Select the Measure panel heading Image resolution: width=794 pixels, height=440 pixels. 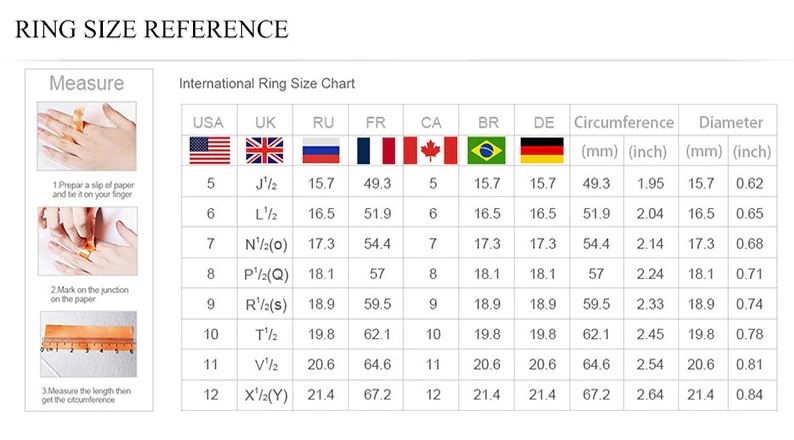click(x=87, y=83)
